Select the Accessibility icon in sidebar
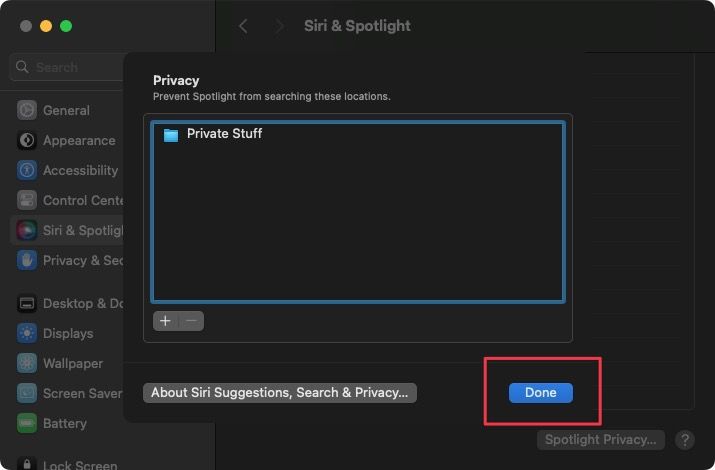 point(26,170)
